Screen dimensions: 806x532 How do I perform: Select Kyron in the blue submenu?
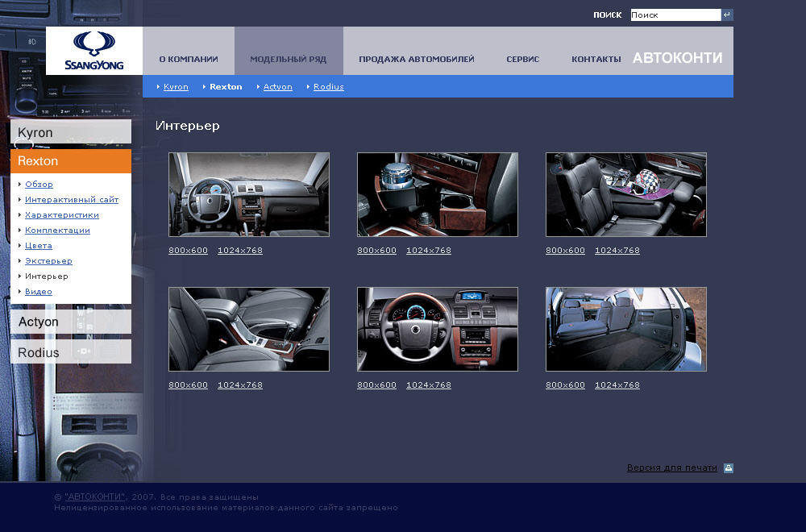point(176,86)
